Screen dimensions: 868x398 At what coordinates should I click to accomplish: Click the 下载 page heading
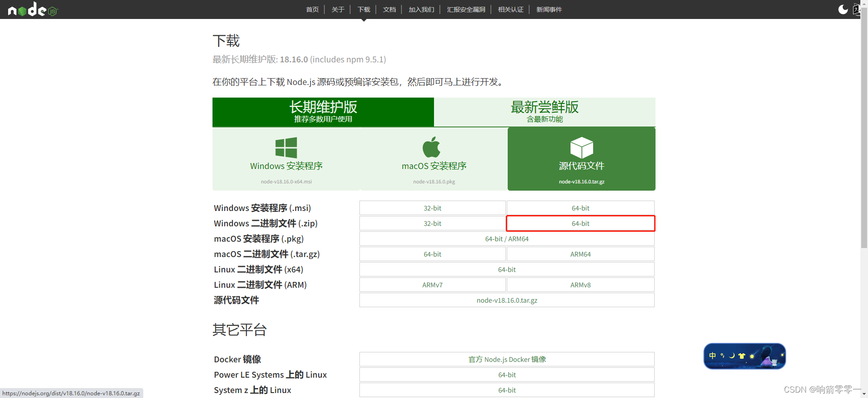point(226,41)
